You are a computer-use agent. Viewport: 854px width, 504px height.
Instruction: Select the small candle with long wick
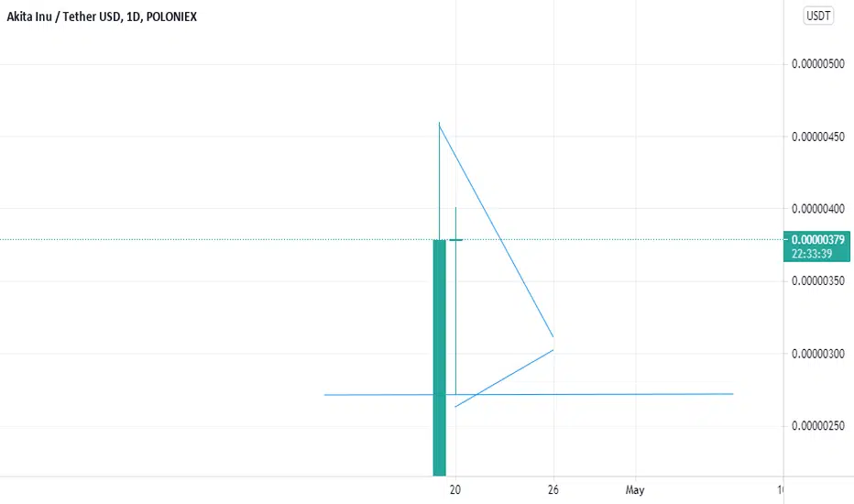[x=456, y=301]
